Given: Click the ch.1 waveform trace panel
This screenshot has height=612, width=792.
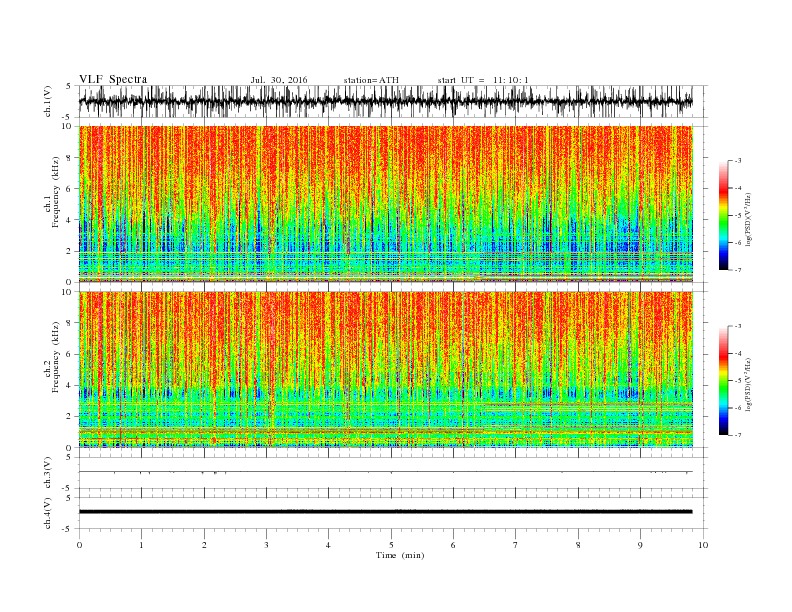Looking at the screenshot, I should 393,101.
